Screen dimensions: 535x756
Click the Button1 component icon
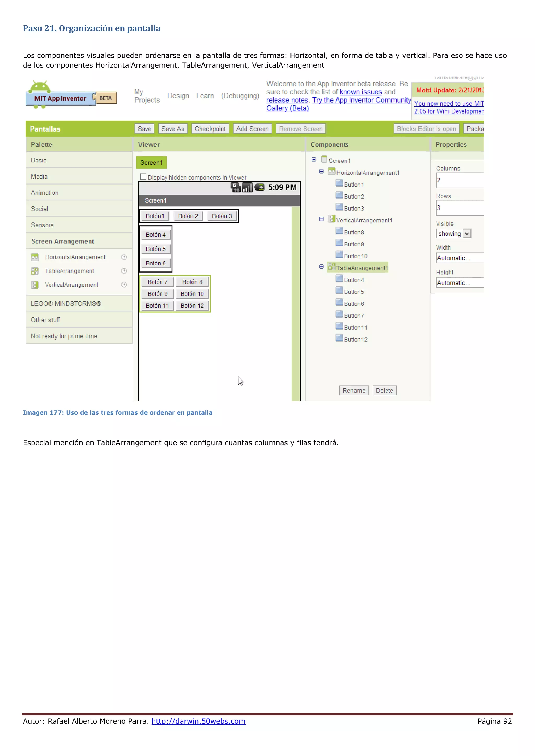(339, 183)
